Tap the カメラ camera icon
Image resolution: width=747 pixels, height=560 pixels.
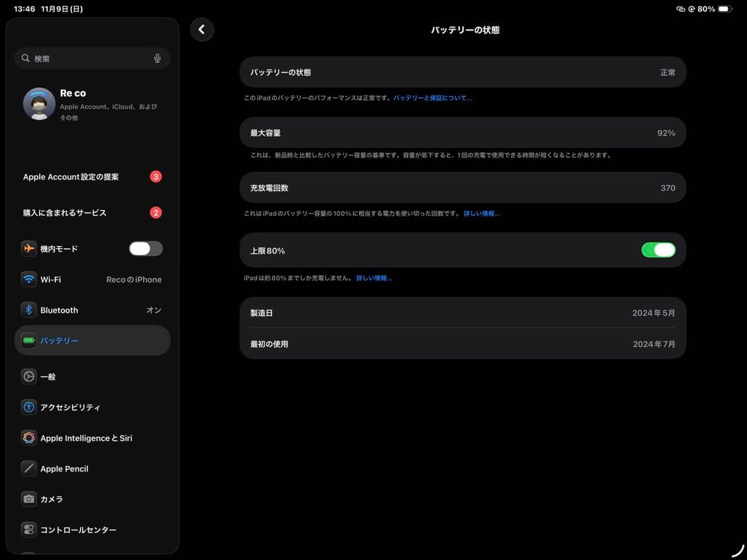point(28,499)
